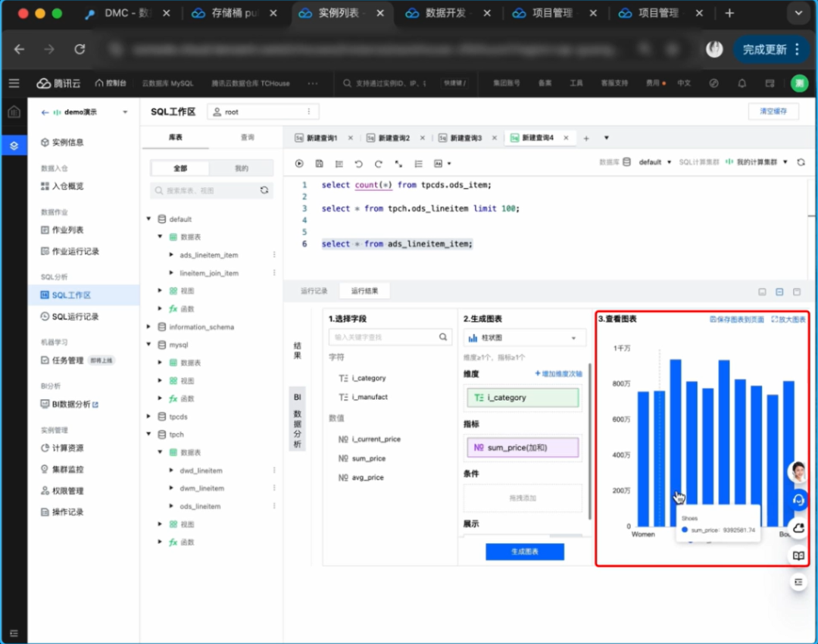Click the save query icon in editor toolbar
The image size is (818, 644).
click(x=319, y=163)
